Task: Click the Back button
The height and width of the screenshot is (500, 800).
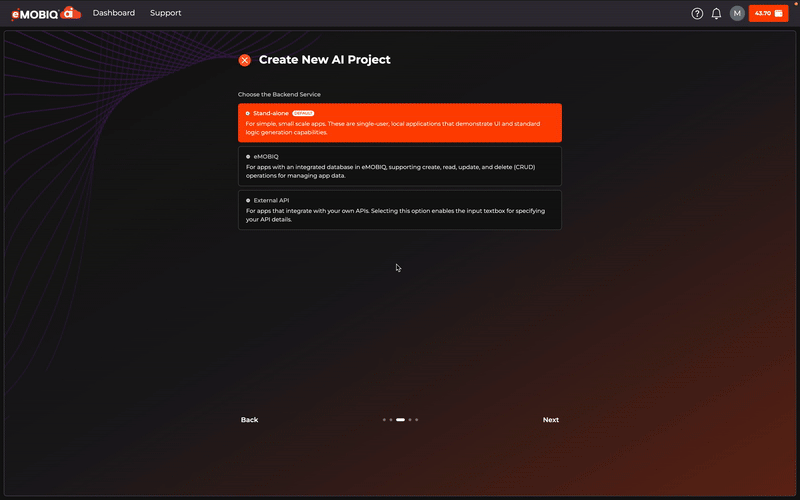Action: [x=249, y=419]
